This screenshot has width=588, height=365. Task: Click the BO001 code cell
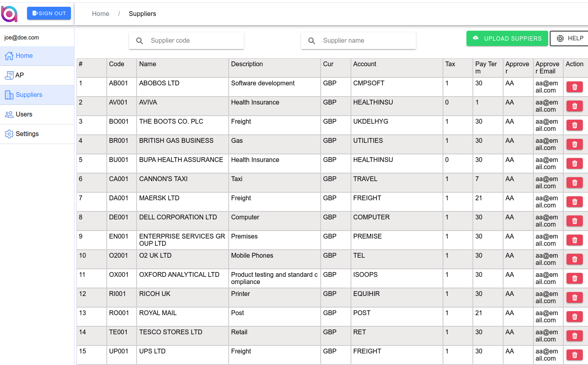(x=122, y=125)
